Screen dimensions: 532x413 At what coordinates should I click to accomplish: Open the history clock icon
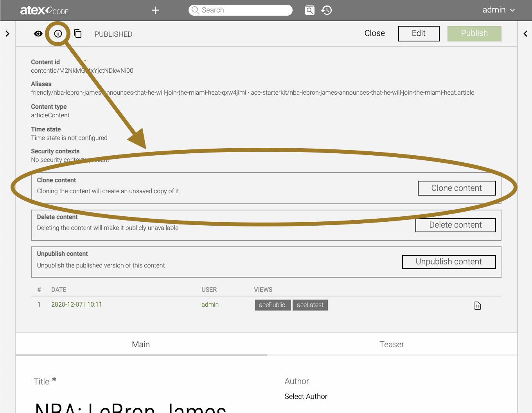coord(327,10)
